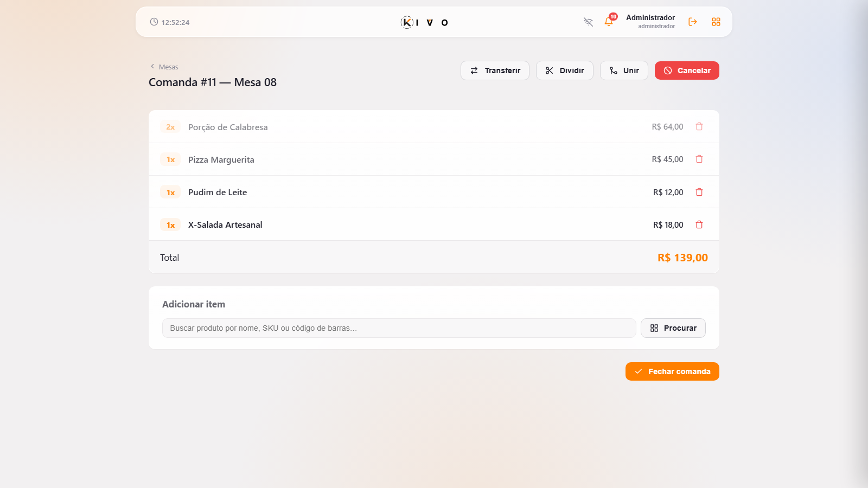Click the Transferir button
The width and height of the screenshot is (868, 488).
click(x=495, y=70)
